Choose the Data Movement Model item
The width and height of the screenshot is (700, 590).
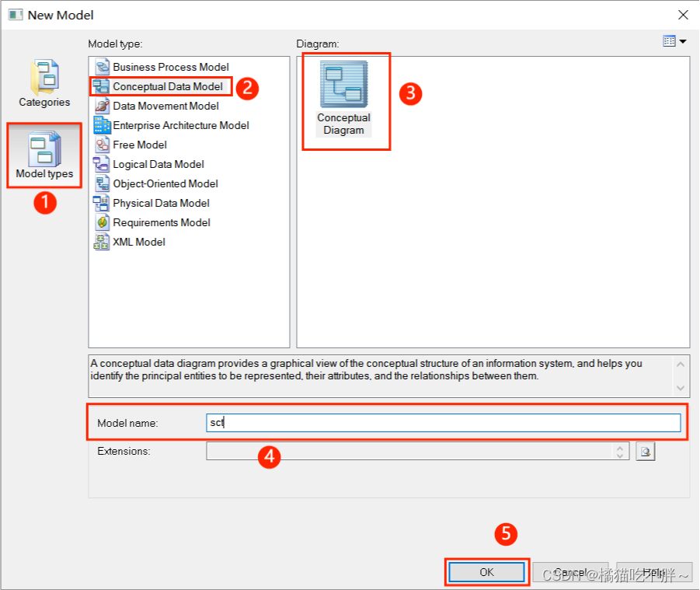click(165, 106)
